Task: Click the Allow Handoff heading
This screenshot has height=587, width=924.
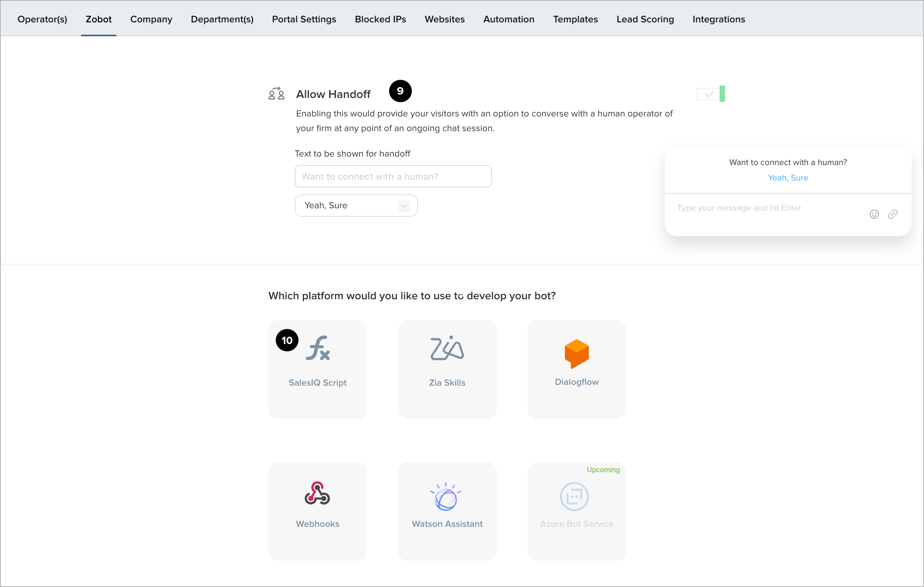Action: 333,94
